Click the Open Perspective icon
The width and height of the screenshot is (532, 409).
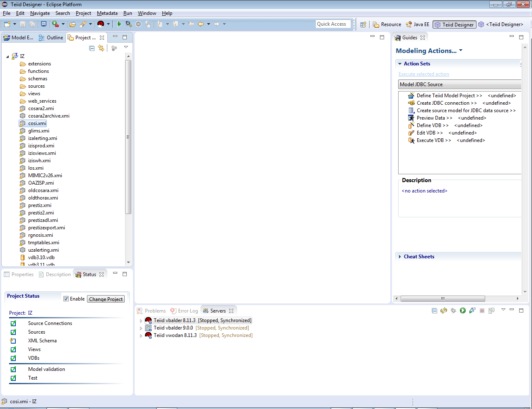click(363, 24)
